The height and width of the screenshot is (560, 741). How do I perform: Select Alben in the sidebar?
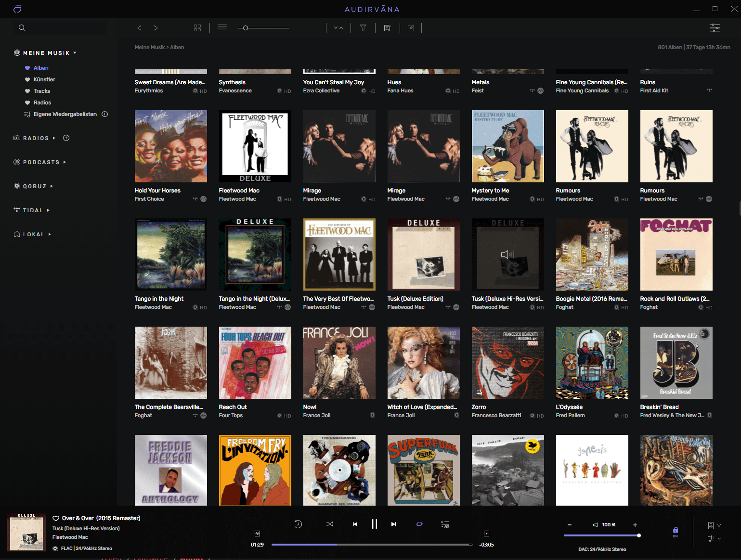click(41, 68)
